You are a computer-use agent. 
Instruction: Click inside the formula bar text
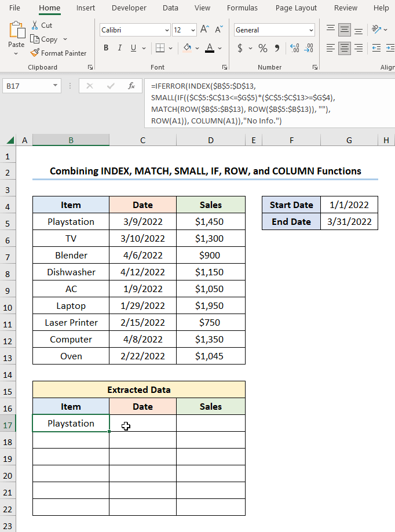269,103
